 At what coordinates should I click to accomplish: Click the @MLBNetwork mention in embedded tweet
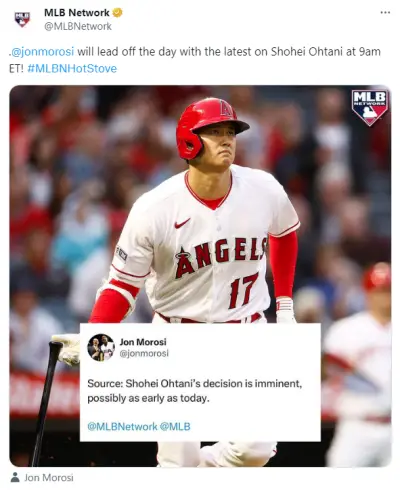click(122, 426)
